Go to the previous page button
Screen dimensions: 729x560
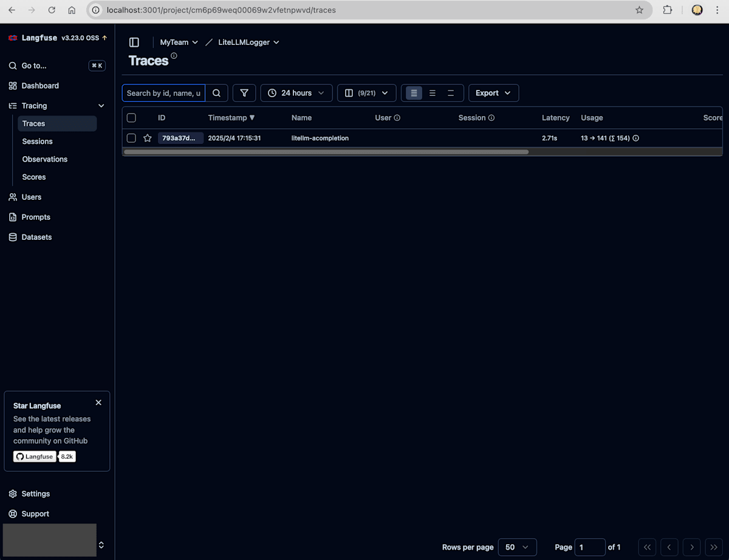point(669,547)
